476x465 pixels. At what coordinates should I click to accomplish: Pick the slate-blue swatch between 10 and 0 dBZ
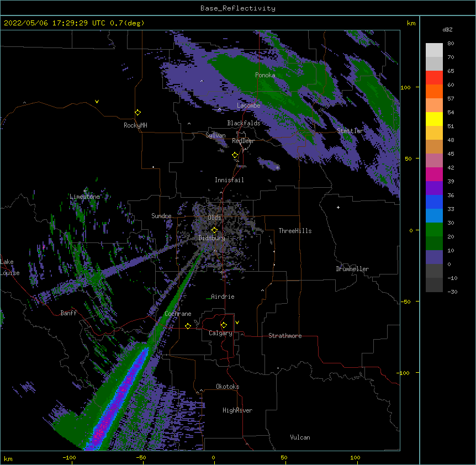click(x=434, y=257)
